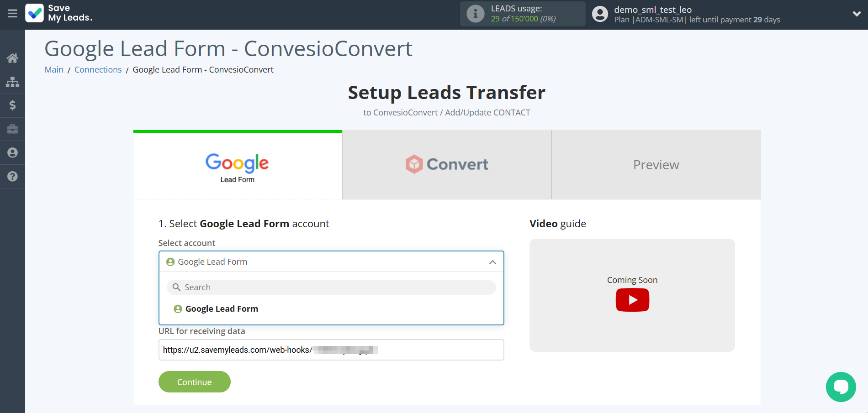
Task: Click the LEADS usage info icon
Action: [x=475, y=14]
